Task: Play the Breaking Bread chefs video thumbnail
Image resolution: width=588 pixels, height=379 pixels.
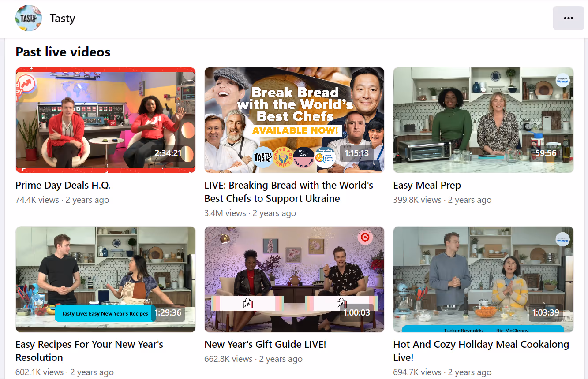Action: (294, 120)
